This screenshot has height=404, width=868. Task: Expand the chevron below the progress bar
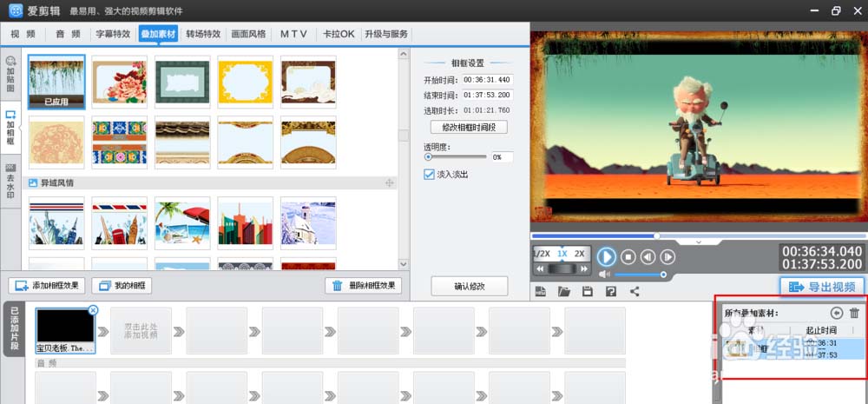[699, 242]
